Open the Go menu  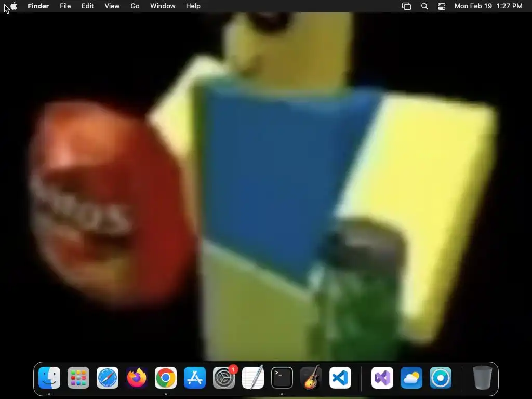coord(135,6)
